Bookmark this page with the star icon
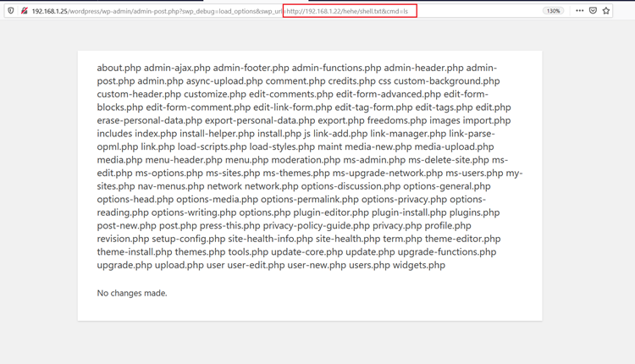635x364 pixels. point(606,11)
